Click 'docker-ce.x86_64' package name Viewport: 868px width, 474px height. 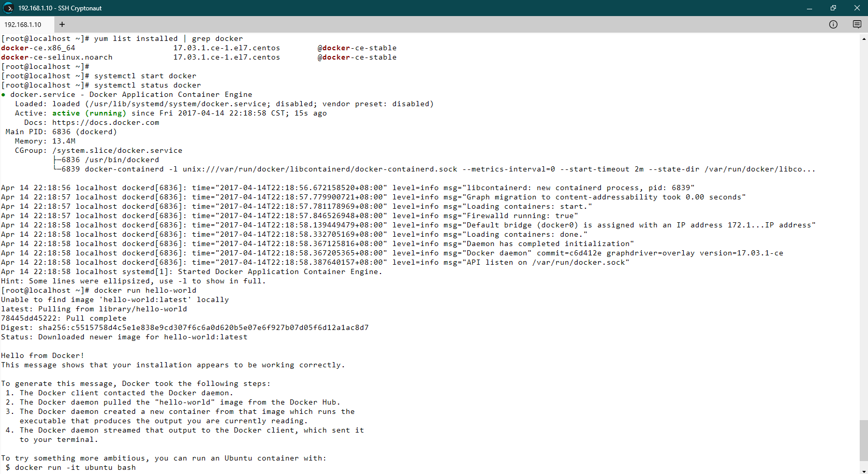click(38, 48)
